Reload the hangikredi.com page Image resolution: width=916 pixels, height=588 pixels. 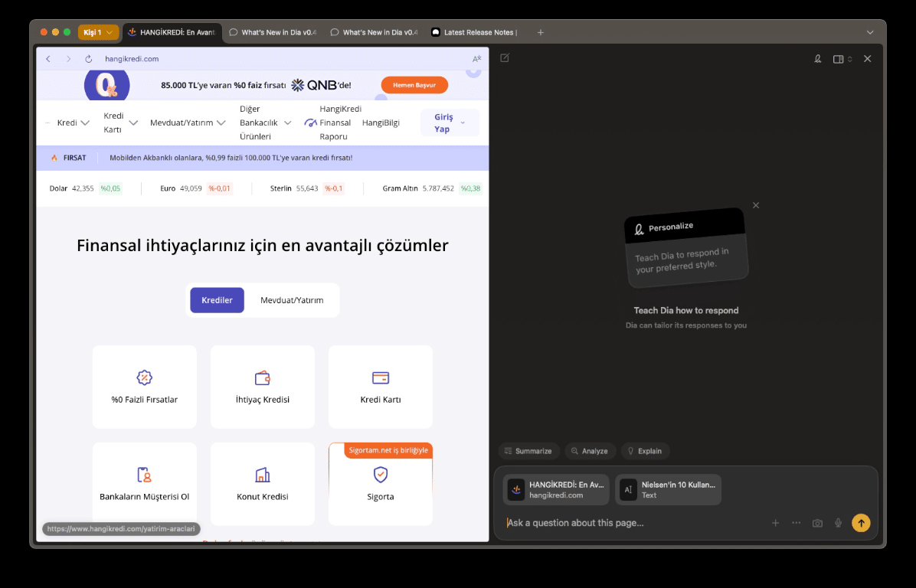coord(89,59)
